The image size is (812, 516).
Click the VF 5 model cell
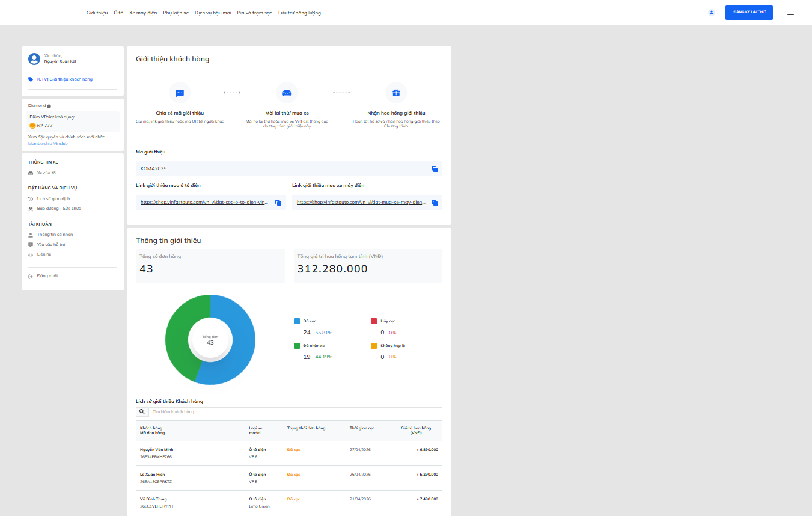(x=253, y=482)
